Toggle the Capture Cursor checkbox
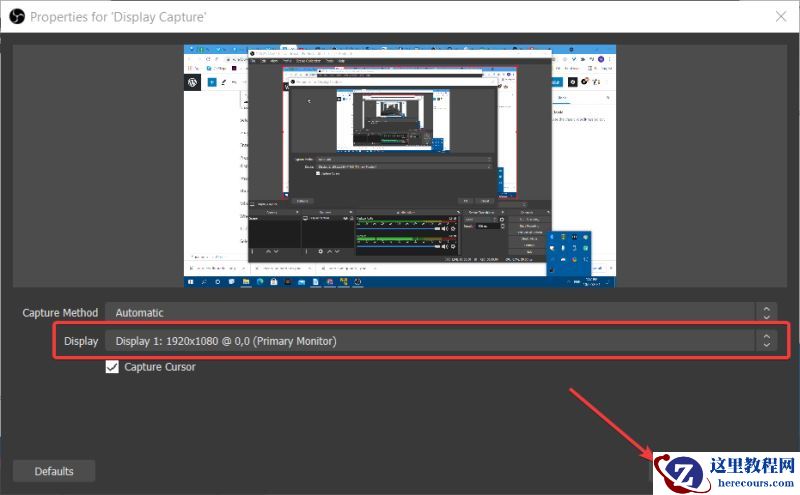The image size is (800, 495). pos(112,367)
